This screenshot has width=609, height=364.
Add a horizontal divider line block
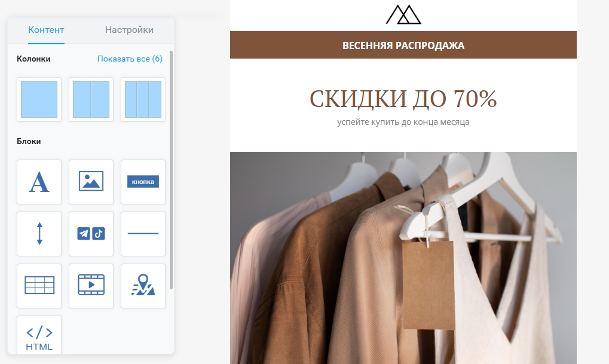pyautogui.click(x=143, y=234)
